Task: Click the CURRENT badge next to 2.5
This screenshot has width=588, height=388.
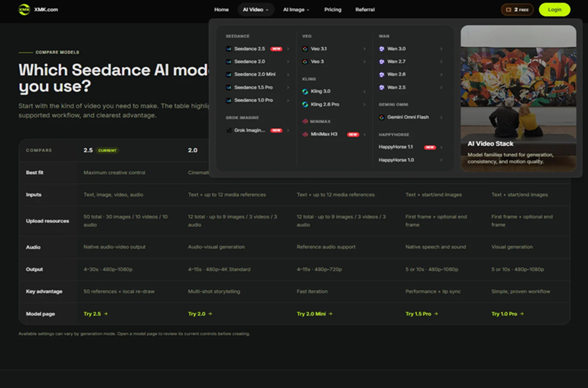Action: tap(107, 151)
